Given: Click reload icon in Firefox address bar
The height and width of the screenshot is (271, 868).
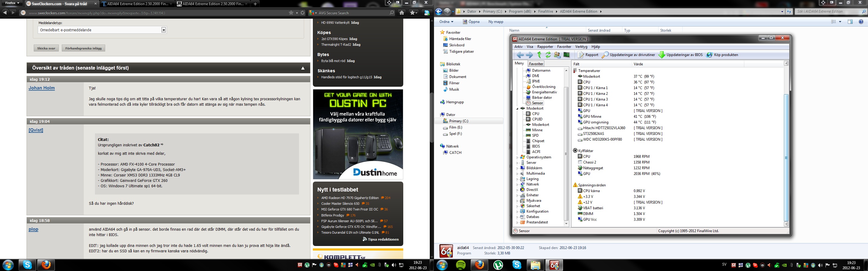Looking at the screenshot, I should (303, 13).
